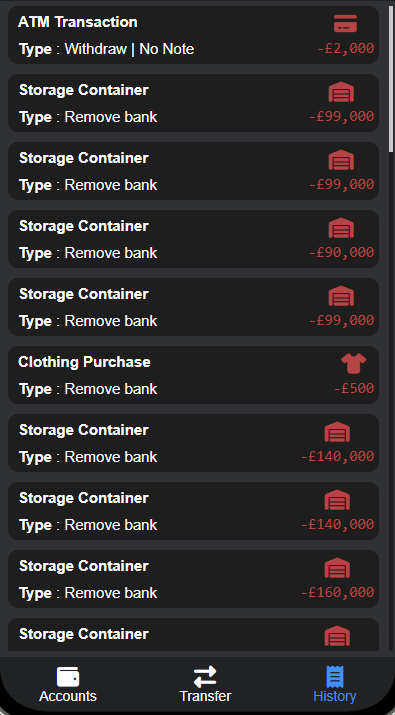Select the Clothing Purchase transaction entry
Screen dimensions: 395x715
(x=193, y=375)
